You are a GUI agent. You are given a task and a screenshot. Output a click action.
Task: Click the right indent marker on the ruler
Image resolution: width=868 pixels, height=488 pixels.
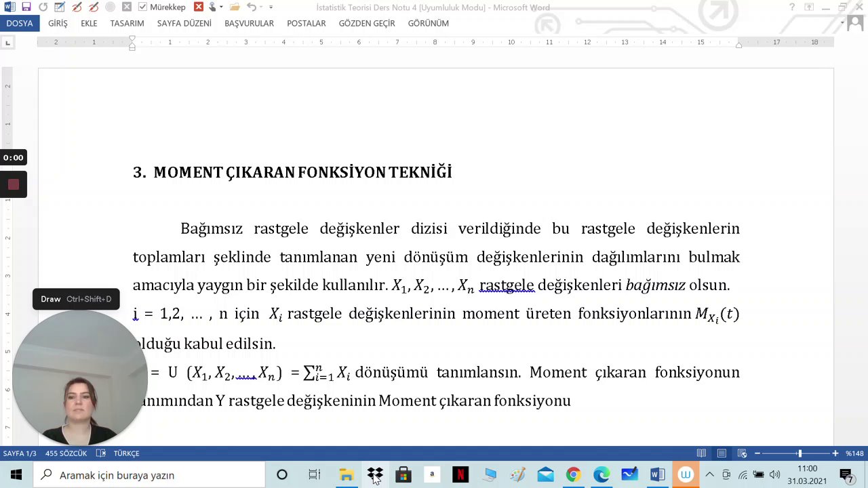pos(738,45)
